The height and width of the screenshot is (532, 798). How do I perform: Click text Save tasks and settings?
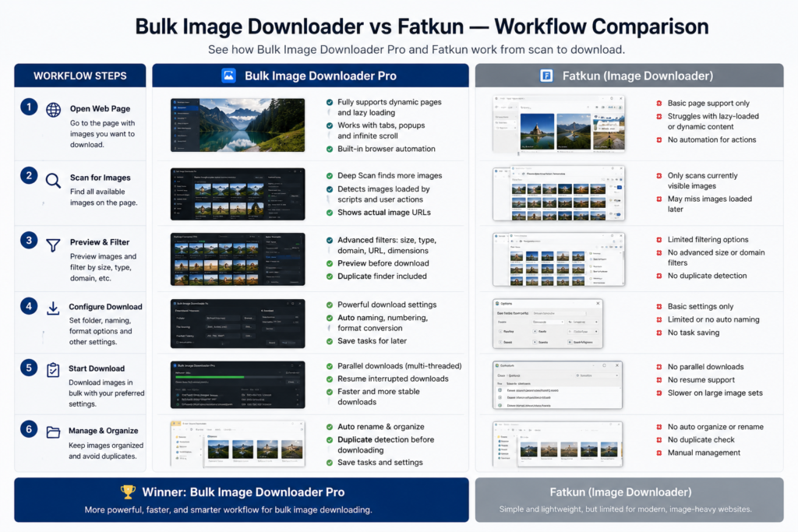click(x=380, y=463)
